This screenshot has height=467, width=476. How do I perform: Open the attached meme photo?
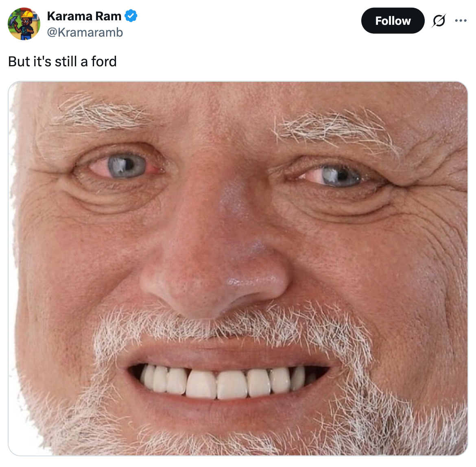238,268
